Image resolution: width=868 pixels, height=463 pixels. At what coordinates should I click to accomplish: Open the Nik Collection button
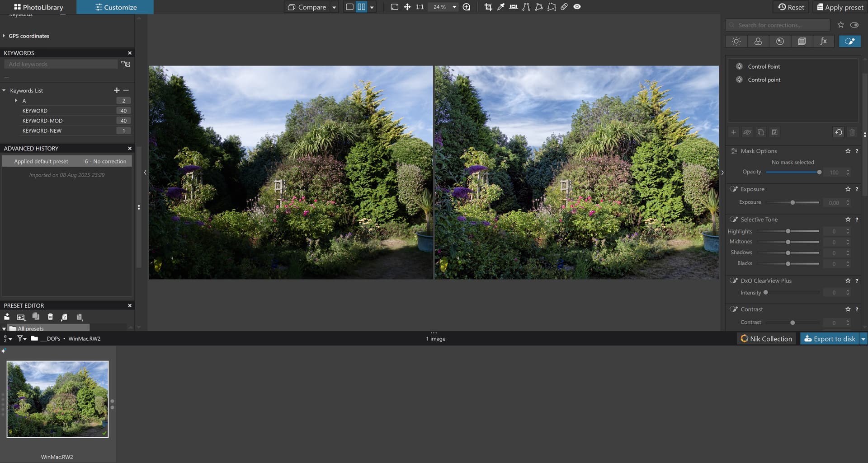pos(766,339)
